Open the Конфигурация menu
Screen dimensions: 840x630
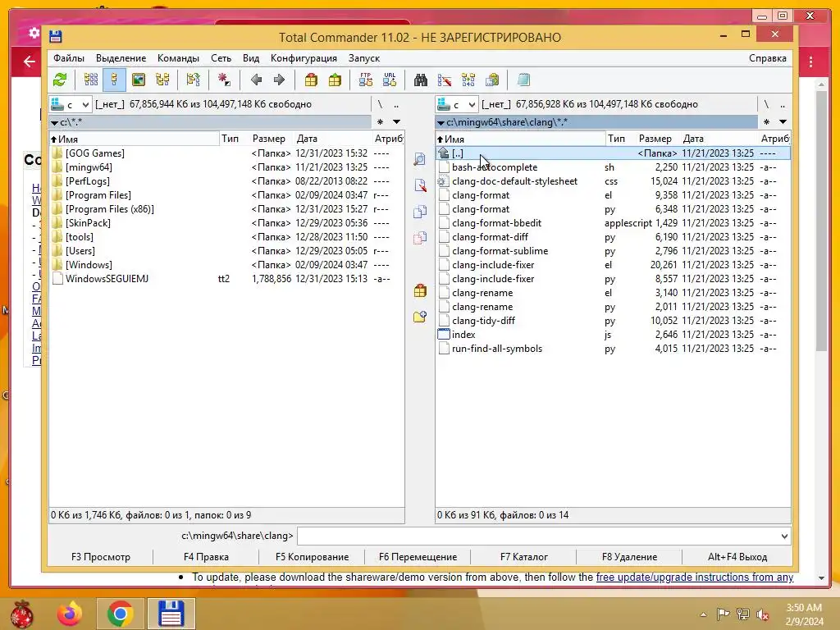coord(304,58)
